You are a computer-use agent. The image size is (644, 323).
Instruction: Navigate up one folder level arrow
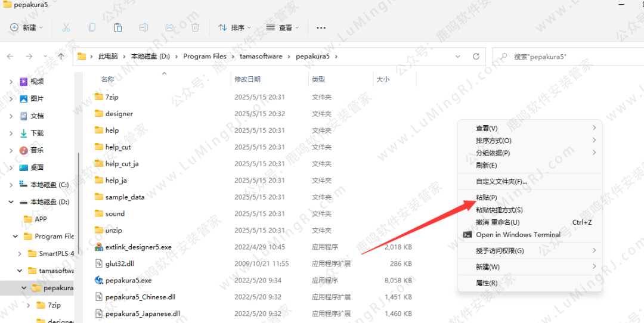point(61,57)
